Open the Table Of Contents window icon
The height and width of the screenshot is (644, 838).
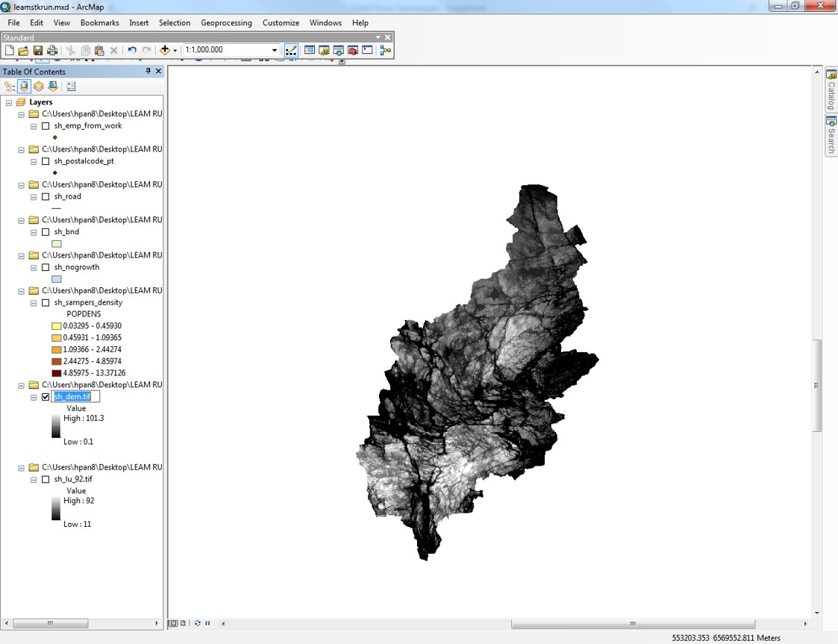[310, 50]
